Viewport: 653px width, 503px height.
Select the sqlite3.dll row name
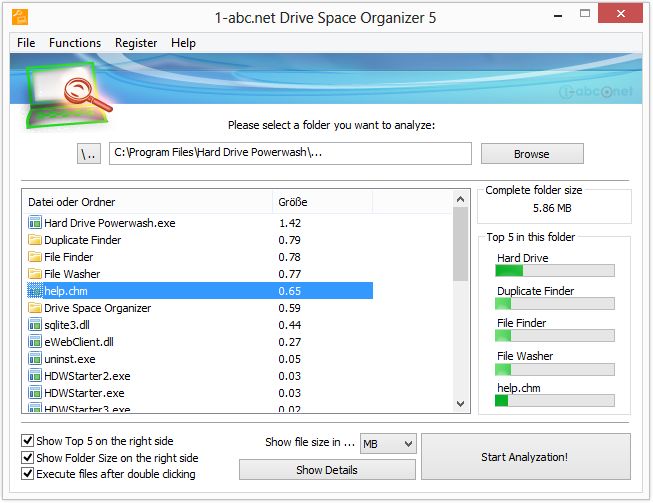[67, 325]
